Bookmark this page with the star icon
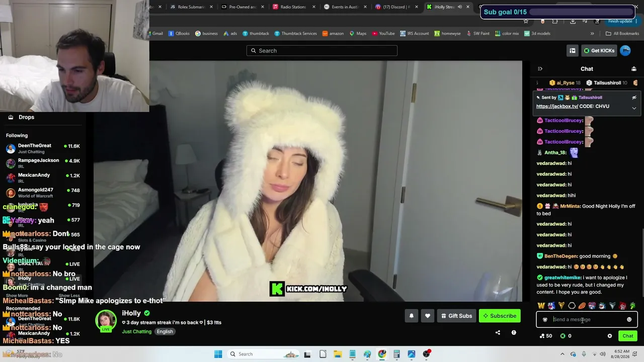This screenshot has width=644, height=362. pyautogui.click(x=526, y=21)
